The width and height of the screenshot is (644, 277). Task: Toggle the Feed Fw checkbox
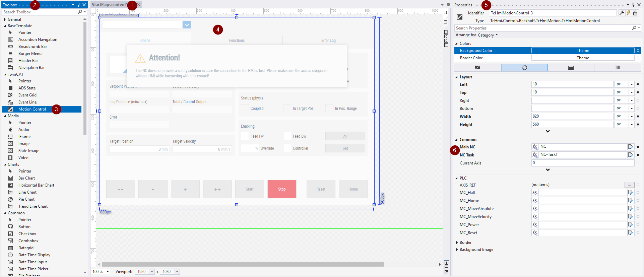[245, 136]
